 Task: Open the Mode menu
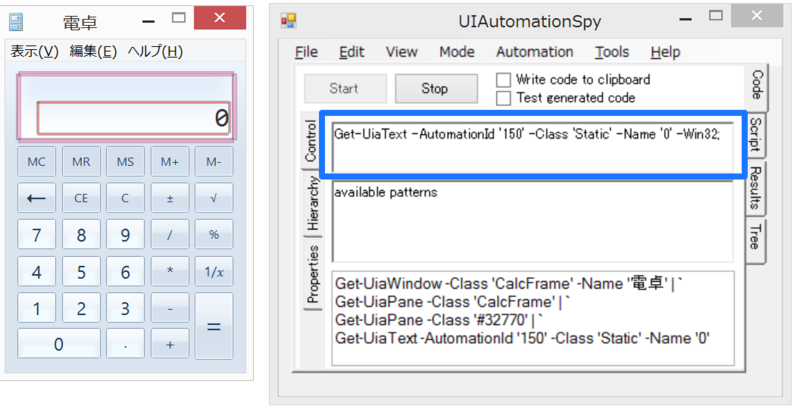click(457, 52)
